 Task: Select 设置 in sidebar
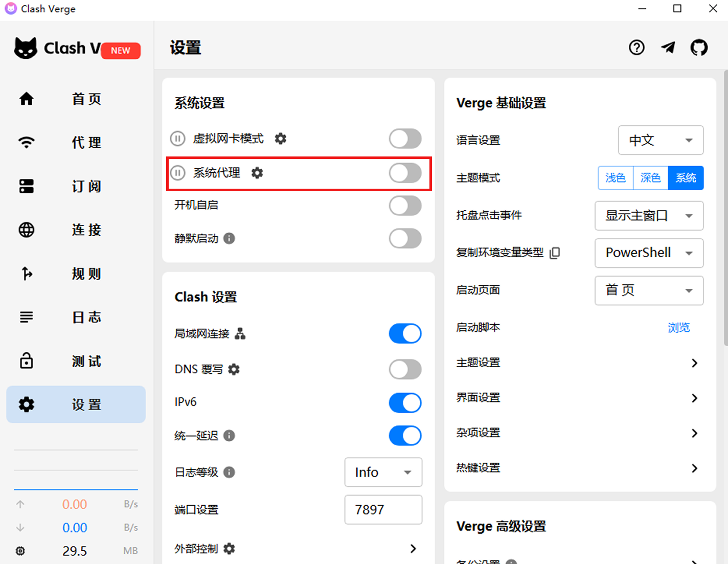(x=76, y=404)
